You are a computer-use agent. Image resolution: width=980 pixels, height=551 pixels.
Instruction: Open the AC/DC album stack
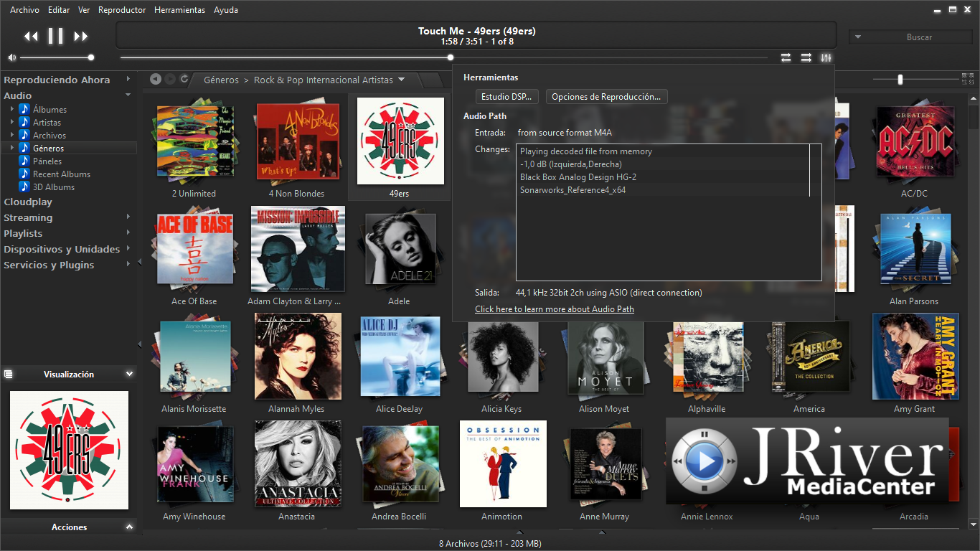click(915, 141)
